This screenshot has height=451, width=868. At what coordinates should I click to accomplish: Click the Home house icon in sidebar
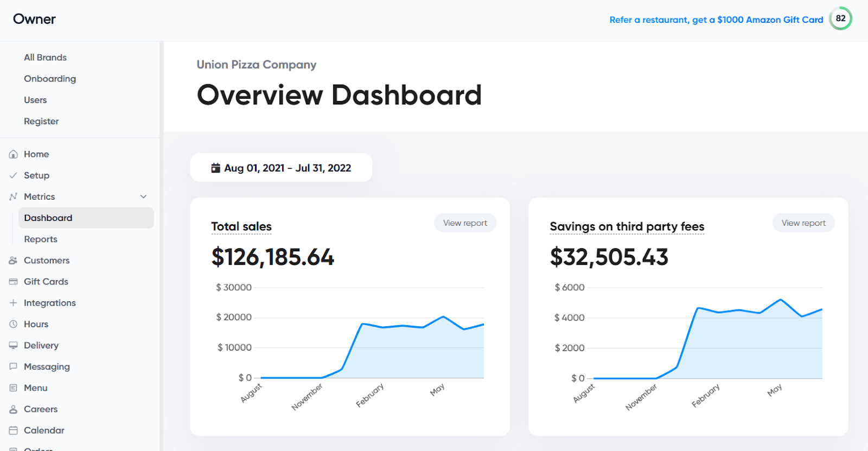coord(14,154)
